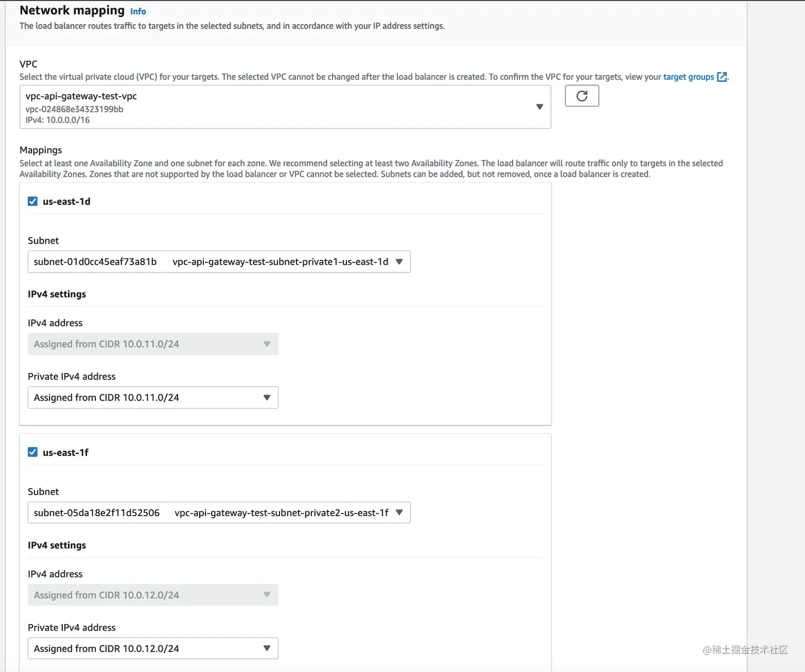Open the subnet dropdown for us-east-1f
The height and width of the screenshot is (672, 805).
point(218,513)
